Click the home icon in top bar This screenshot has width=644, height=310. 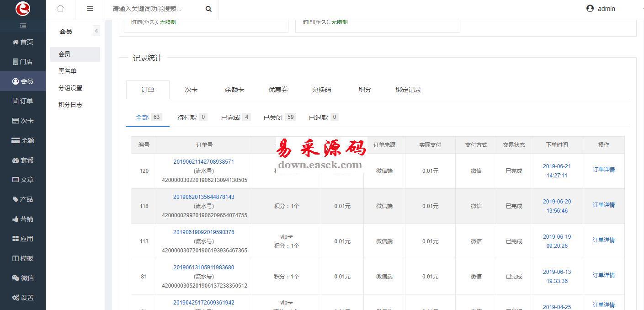tap(60, 8)
